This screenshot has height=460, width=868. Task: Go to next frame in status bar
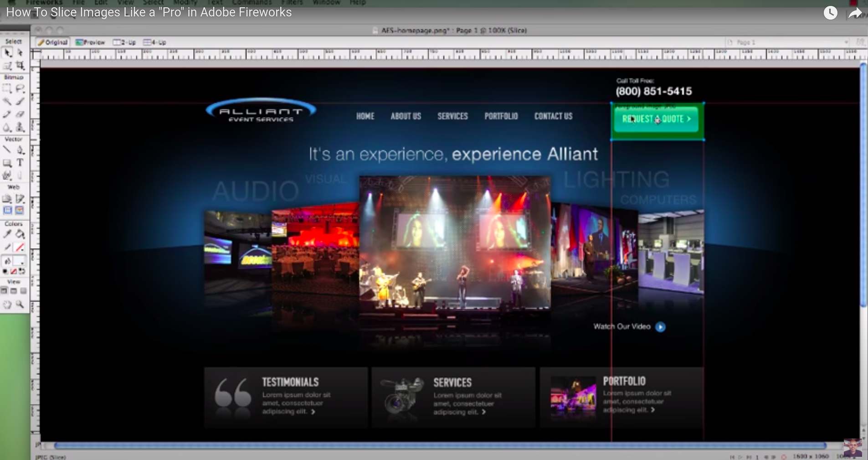pyautogui.click(x=774, y=457)
